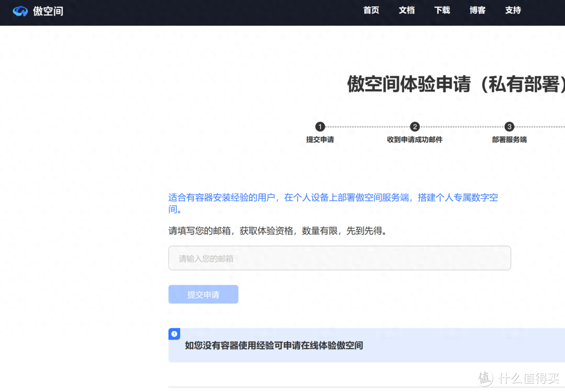565x392 pixels.
Task: Click the blue exclamation info icon
Action: coord(174,334)
